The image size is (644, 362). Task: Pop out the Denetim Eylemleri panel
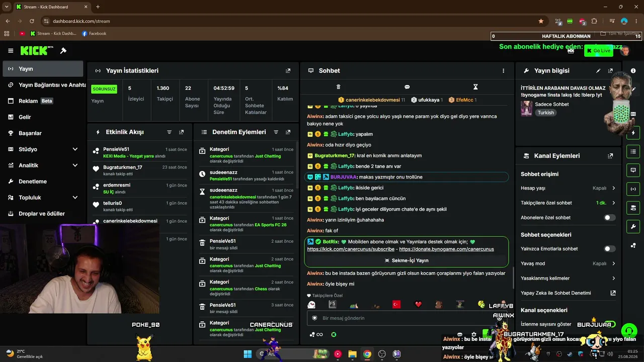click(288, 132)
